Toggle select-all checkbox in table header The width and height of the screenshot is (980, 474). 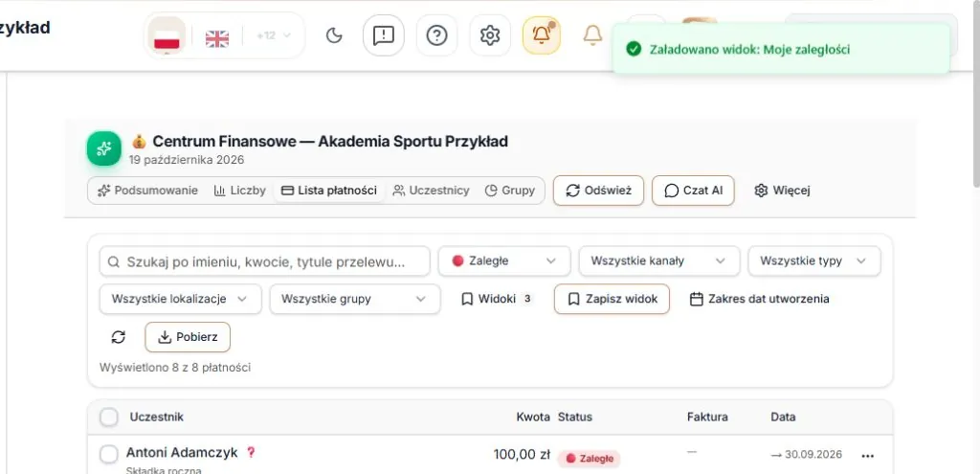[109, 418]
